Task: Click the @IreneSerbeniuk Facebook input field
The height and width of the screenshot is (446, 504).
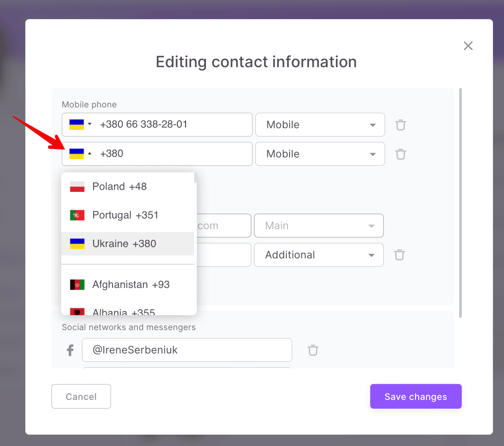Action: [x=187, y=350]
